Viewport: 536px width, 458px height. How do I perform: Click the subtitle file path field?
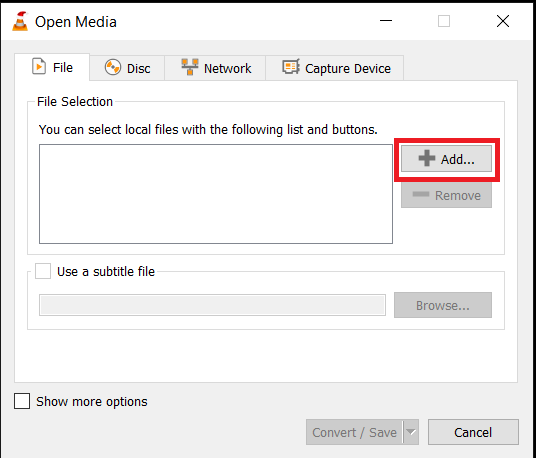pos(212,305)
